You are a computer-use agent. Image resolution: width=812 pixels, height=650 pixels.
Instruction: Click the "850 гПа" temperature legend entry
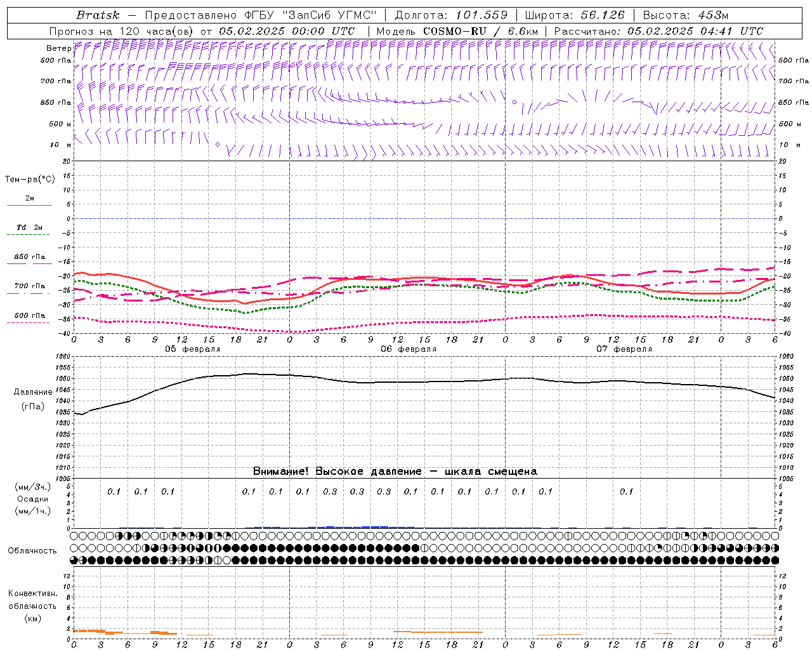click(29, 257)
